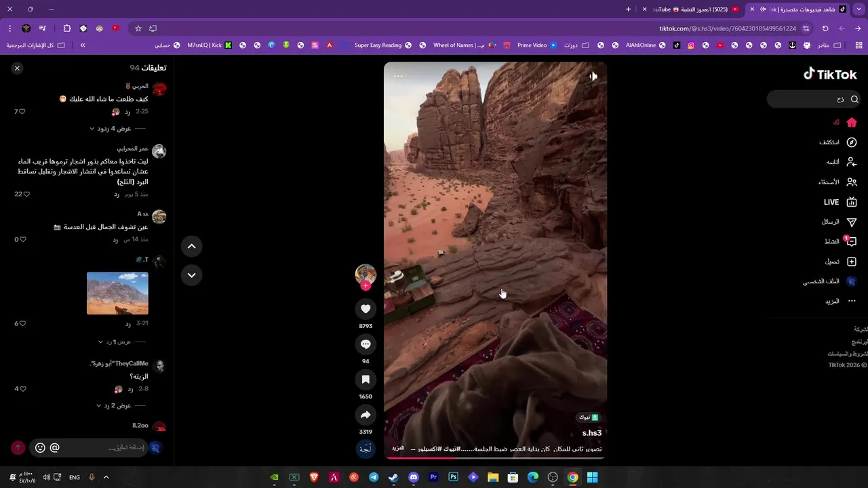Like the A comment showing 0 likes
The image size is (868, 488).
(x=22, y=239)
